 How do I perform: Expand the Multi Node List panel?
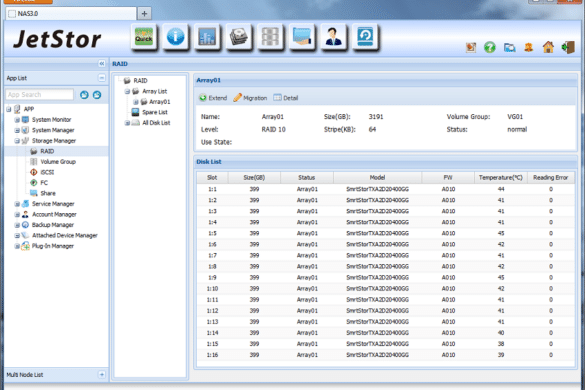(x=101, y=374)
